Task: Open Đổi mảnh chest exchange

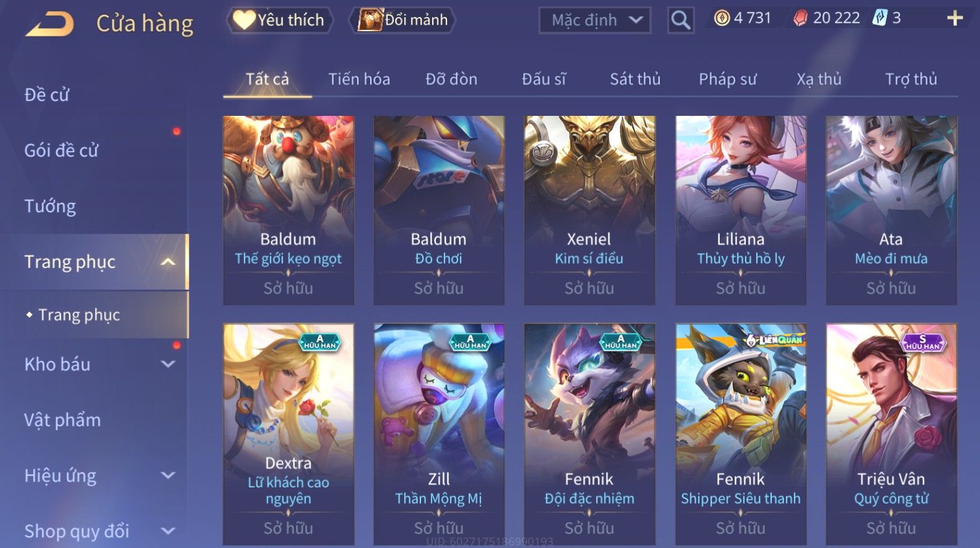Action: tap(403, 20)
